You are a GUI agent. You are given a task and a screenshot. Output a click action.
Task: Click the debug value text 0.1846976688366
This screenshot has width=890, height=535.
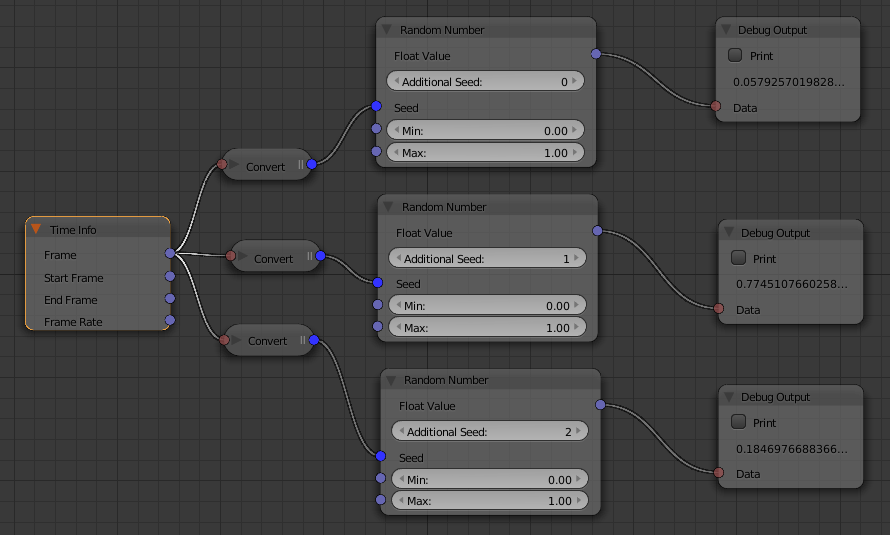791,449
